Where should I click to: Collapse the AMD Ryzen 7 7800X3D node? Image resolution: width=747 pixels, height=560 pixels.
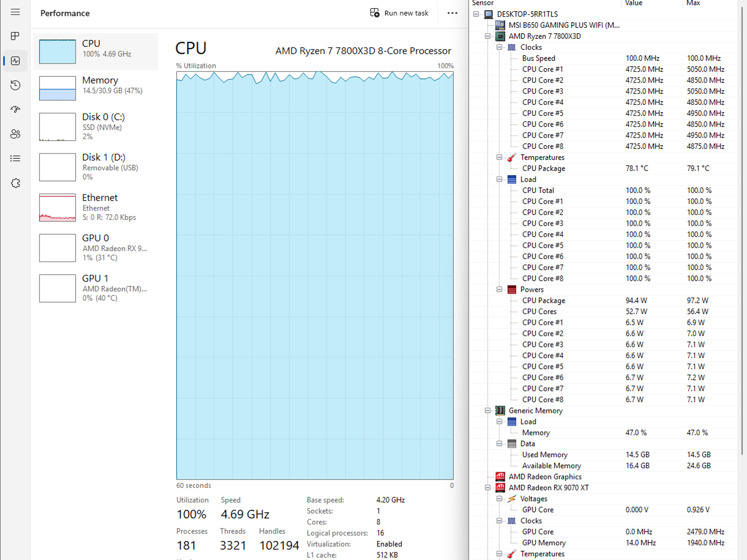click(488, 36)
